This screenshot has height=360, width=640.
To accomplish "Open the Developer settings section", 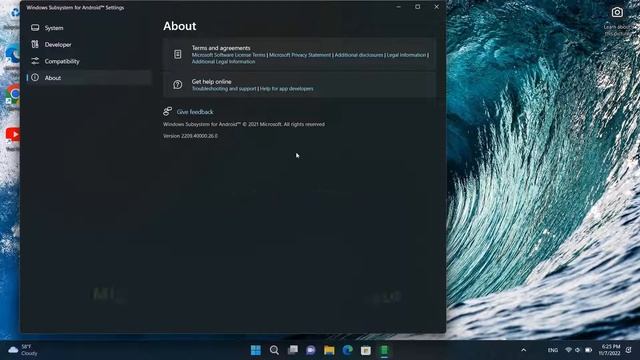I will pyautogui.click(x=89, y=44).
